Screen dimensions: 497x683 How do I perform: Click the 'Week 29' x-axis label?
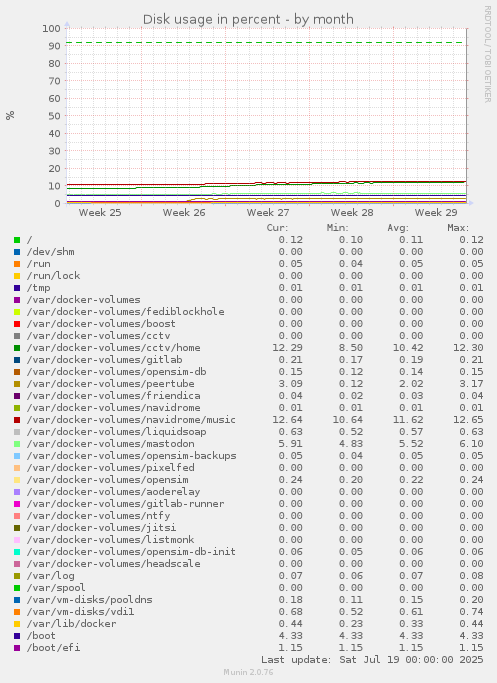coord(436,213)
